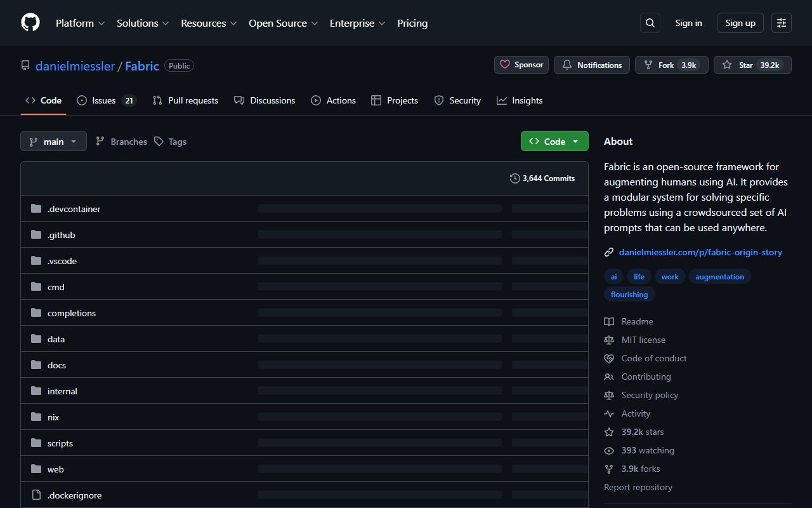This screenshot has width=812, height=508.
Task: Open the search icon in the header
Action: pyautogui.click(x=650, y=22)
